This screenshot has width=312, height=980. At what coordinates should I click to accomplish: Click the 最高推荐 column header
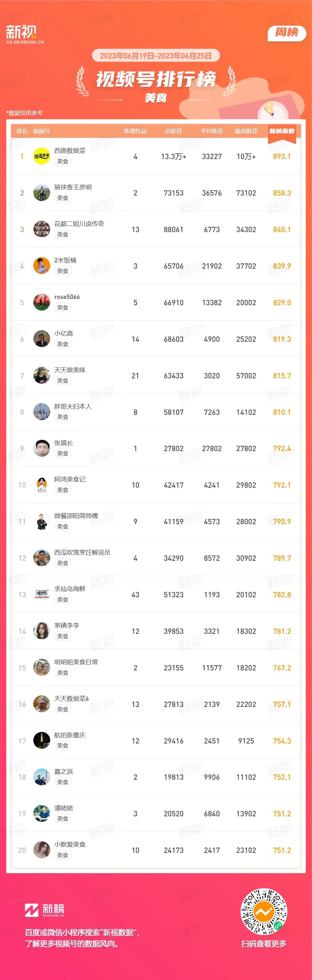point(246,131)
